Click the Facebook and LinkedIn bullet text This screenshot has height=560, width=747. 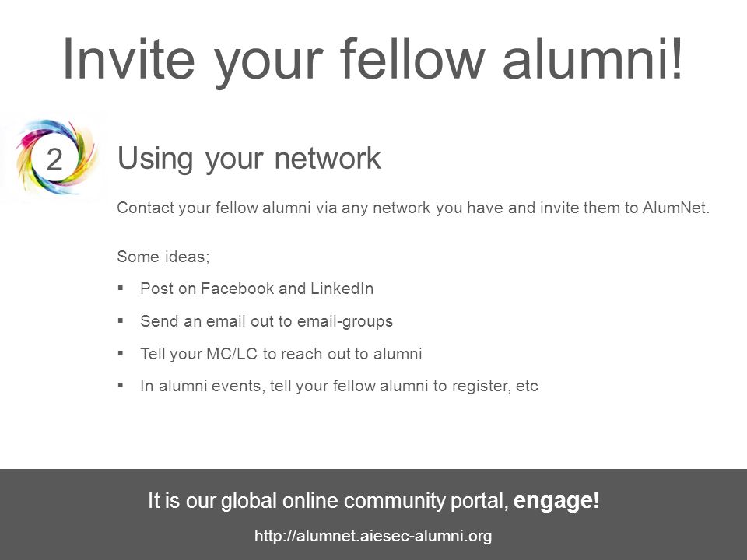[x=257, y=289]
